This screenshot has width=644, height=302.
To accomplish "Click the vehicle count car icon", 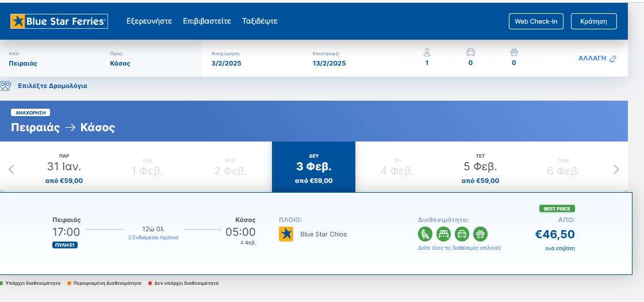I will tap(470, 52).
